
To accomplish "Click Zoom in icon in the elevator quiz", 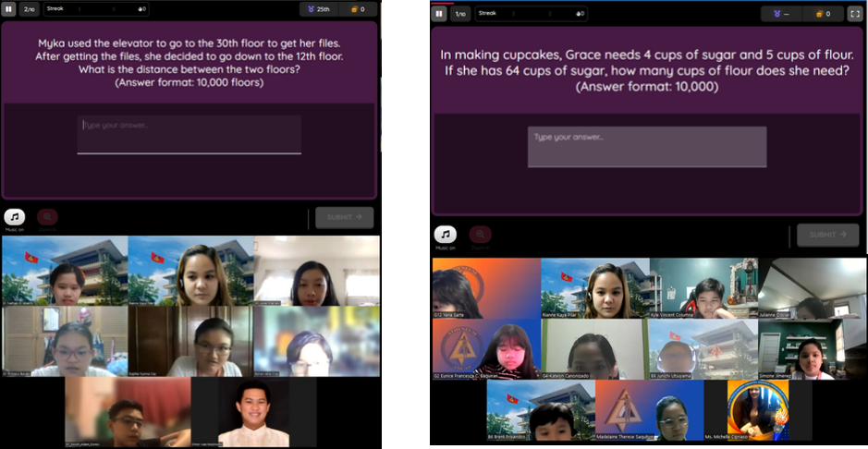I will pyautogui.click(x=46, y=217).
